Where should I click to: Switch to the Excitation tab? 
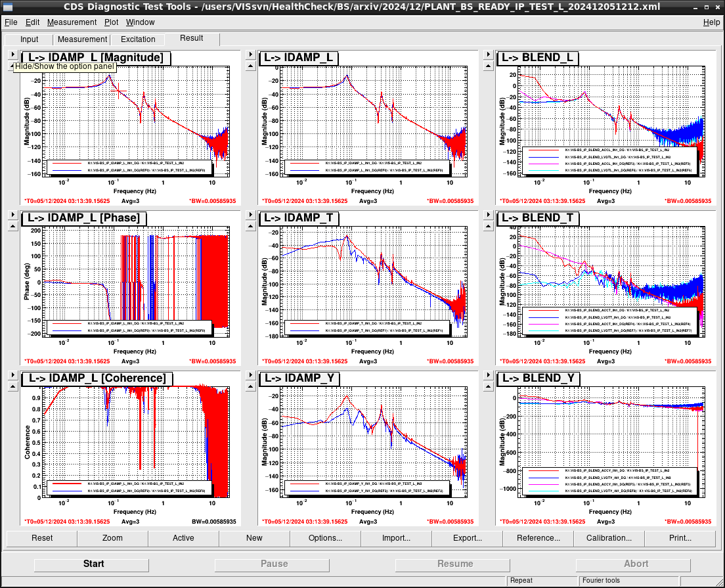[x=138, y=39]
